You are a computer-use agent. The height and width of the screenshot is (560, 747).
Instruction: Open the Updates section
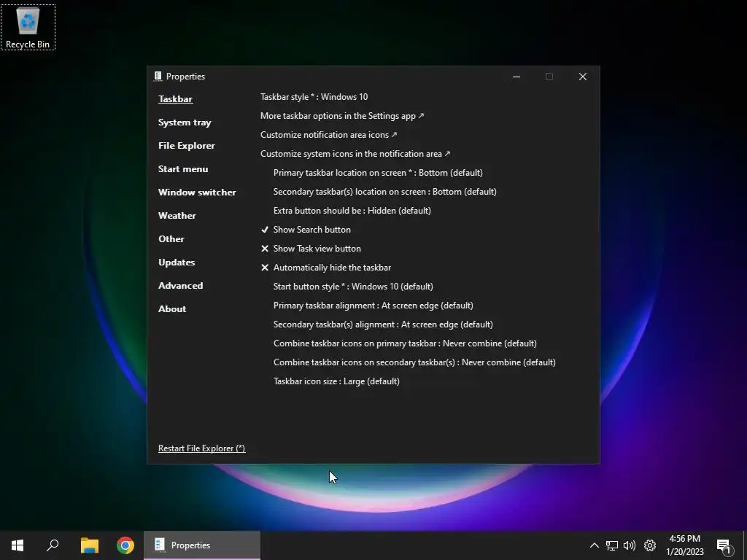pyautogui.click(x=177, y=262)
